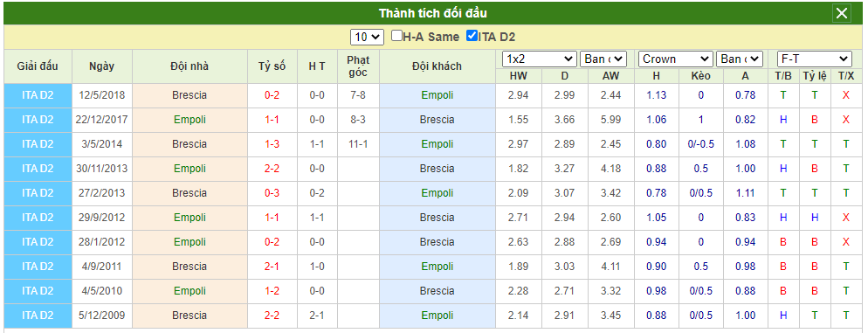Click the 2-1 score on 4/9/2011

272,266
